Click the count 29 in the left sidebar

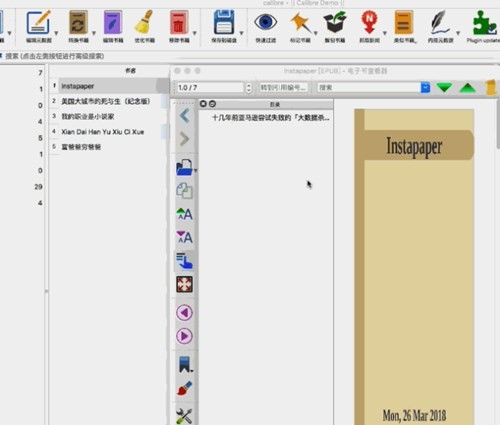tap(38, 187)
